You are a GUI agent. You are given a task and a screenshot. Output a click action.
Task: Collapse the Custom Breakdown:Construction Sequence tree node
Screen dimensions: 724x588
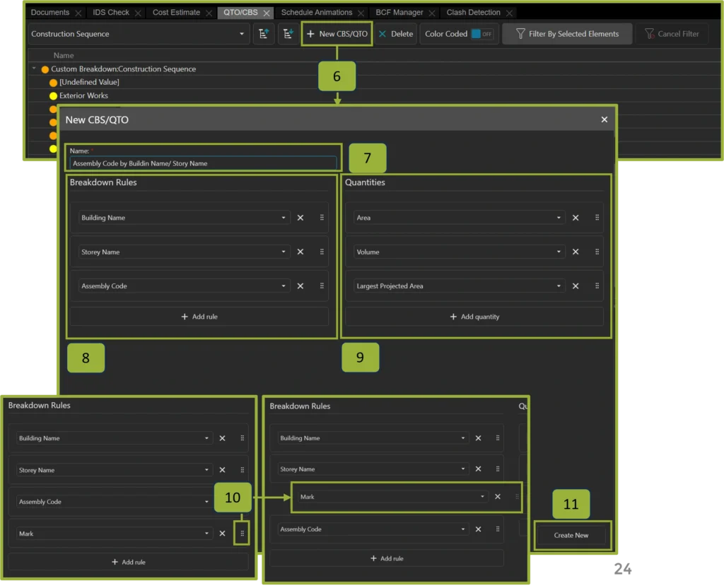click(x=34, y=69)
